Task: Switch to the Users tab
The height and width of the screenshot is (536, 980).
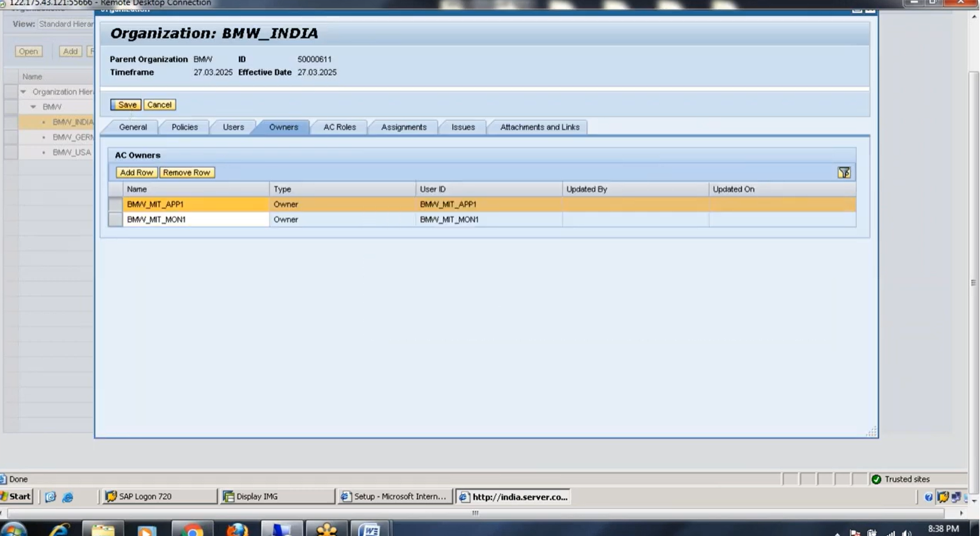Action: pos(233,127)
